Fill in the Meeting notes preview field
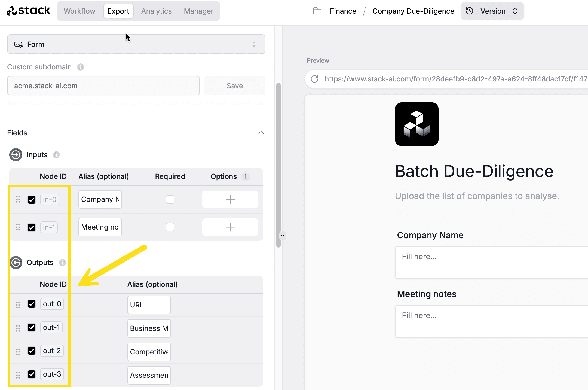This screenshot has width=588, height=390. point(492,321)
